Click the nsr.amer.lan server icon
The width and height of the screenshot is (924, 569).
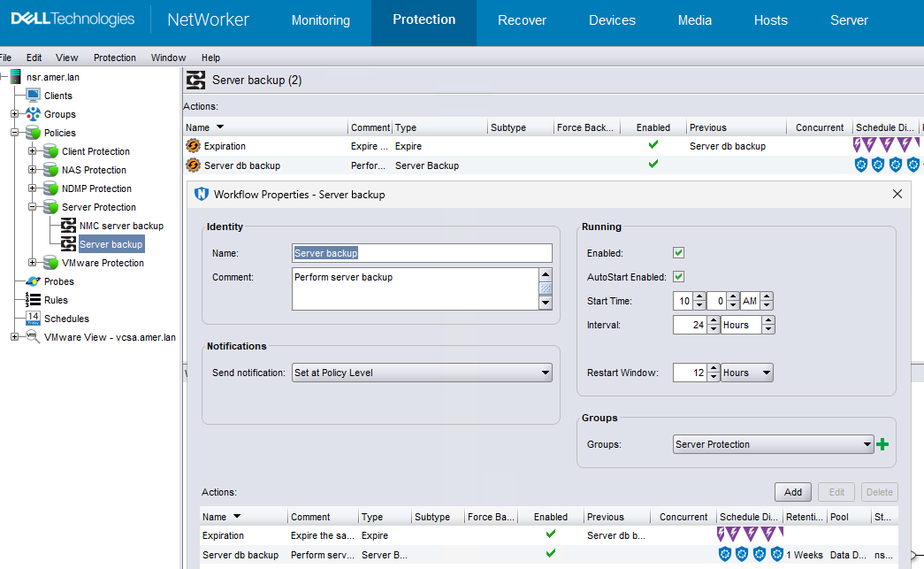coord(15,77)
